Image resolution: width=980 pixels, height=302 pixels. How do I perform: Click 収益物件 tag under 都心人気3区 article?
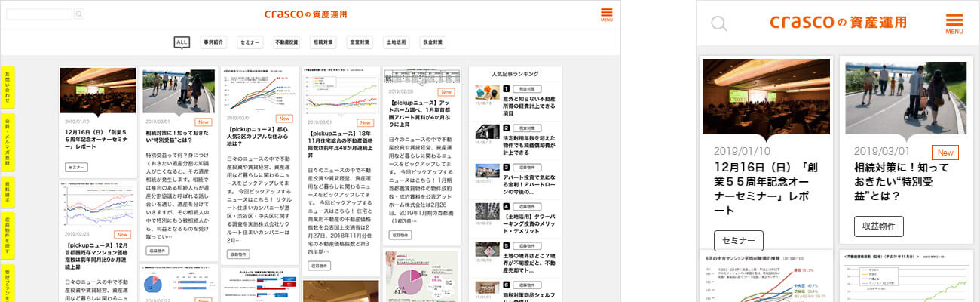click(238, 254)
